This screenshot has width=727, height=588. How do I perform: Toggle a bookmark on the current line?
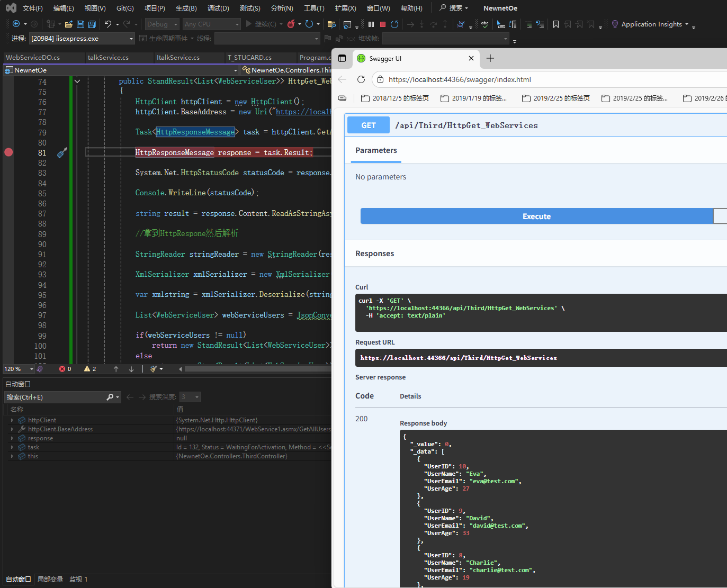555,24
